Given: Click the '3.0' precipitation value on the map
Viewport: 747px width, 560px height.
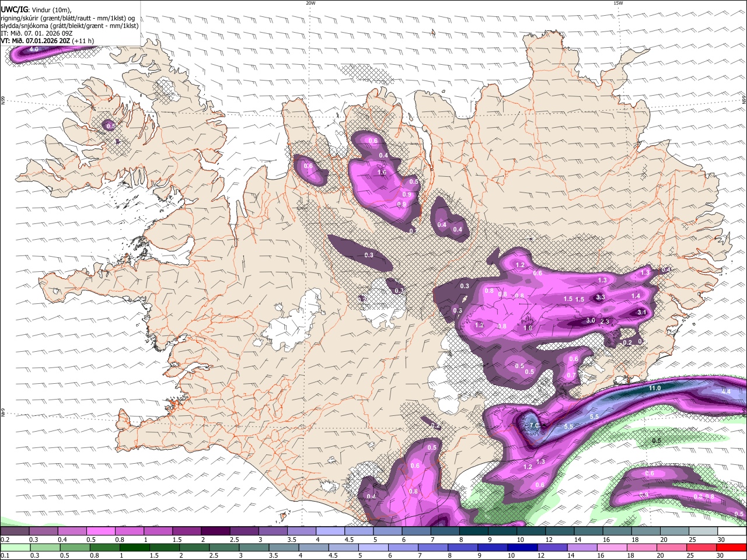Looking at the screenshot, I should [590, 320].
